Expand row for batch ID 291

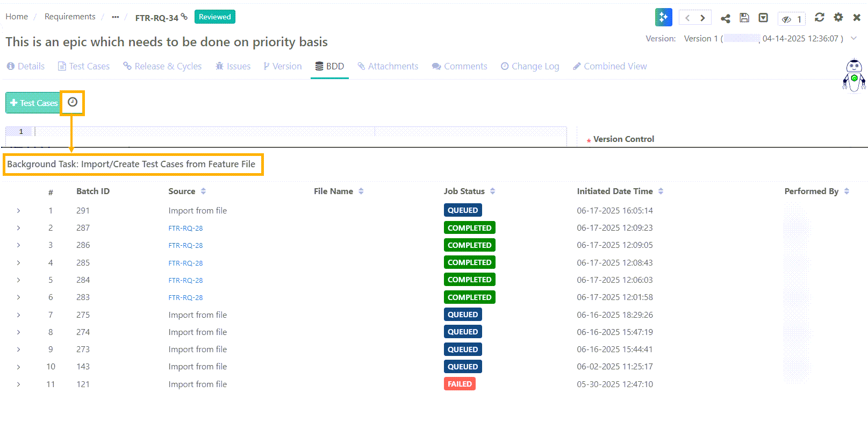[x=18, y=211]
